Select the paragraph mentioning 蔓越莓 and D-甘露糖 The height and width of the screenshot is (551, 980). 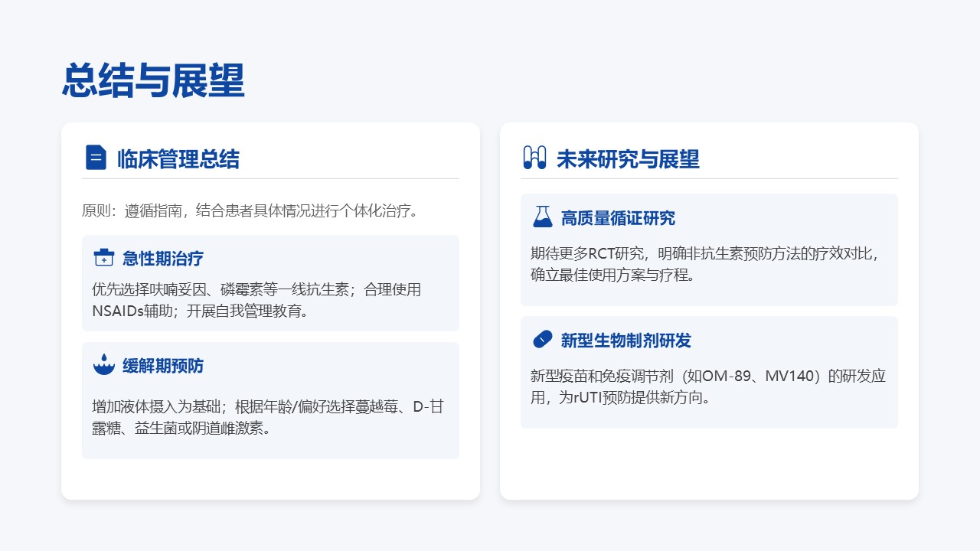267,416
